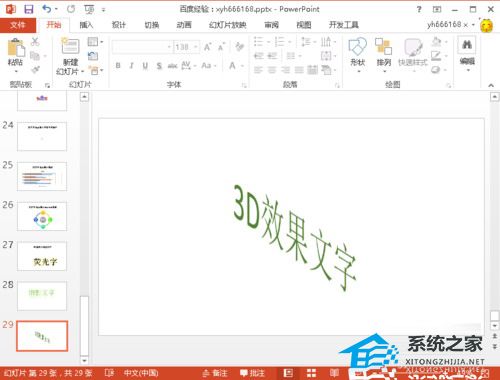Open Slide Sorter view icon
The height and width of the screenshot is (380, 500).
pos(311,373)
